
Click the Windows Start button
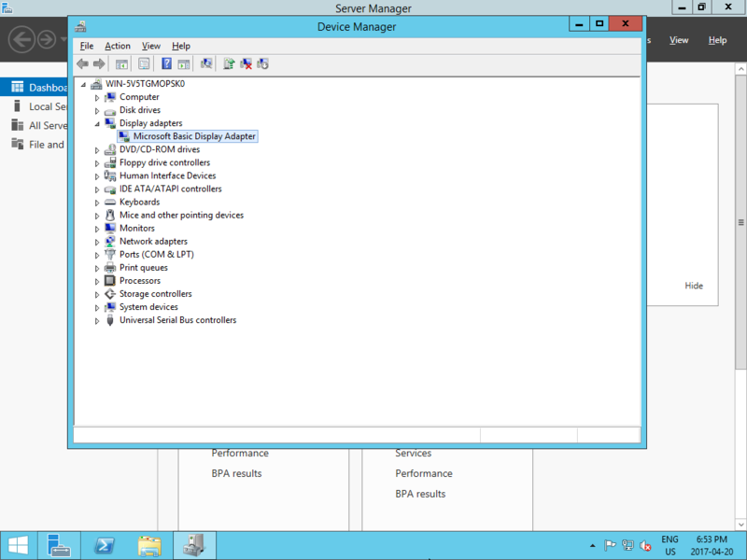(18, 545)
